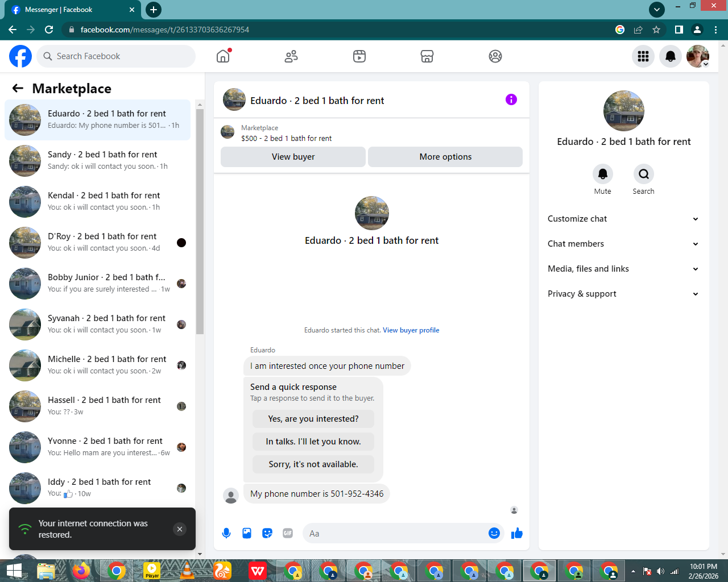Click the View buyer button
The height and width of the screenshot is (582, 728).
(293, 157)
